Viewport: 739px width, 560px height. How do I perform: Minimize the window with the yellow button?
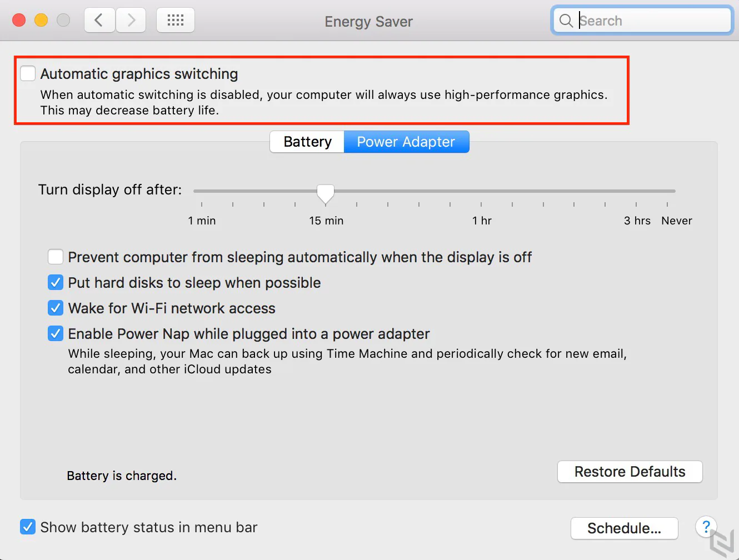point(41,20)
